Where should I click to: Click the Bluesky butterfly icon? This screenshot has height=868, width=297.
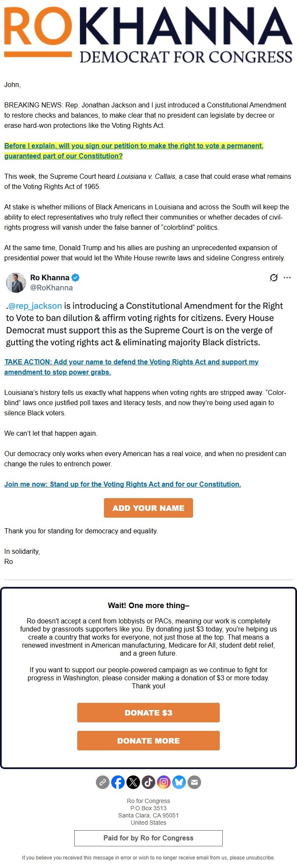coord(179,782)
